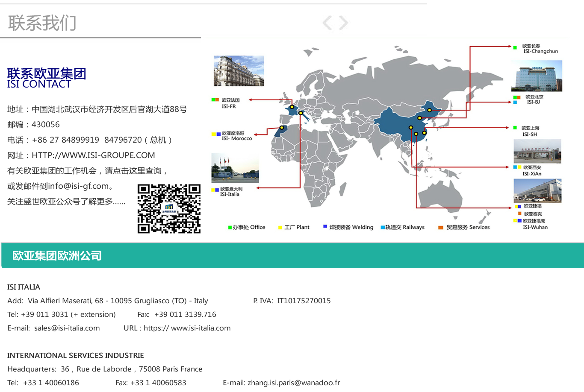Click the ISI ITALIA company name
584x392 pixels.
(x=24, y=287)
